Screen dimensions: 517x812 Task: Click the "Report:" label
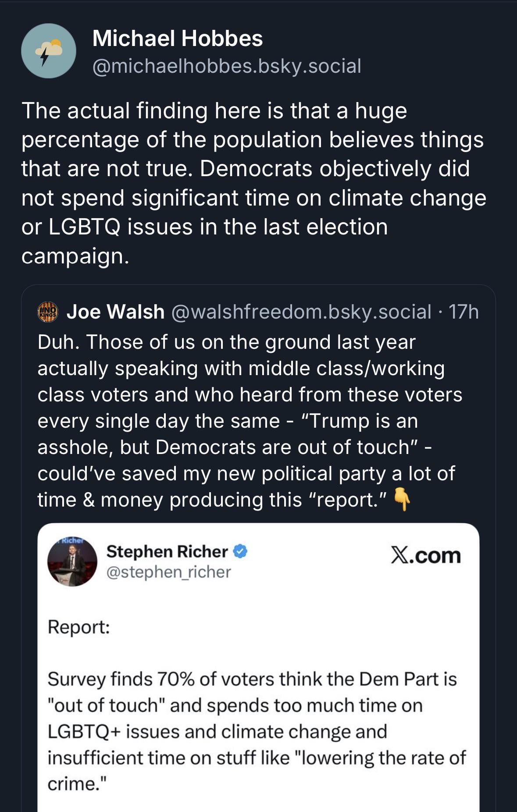[x=78, y=627]
